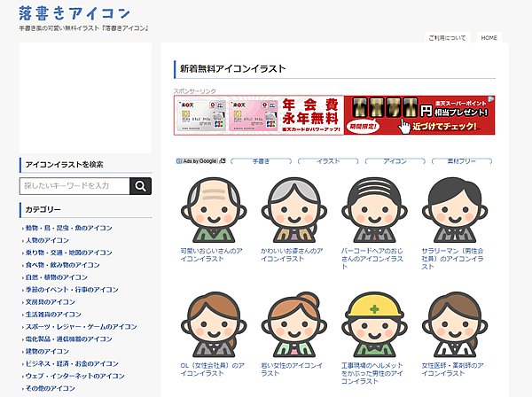Image resolution: width=532 pixels, height=397 pixels.
Task: Click the スポンサーリンク label
Action: (195, 91)
